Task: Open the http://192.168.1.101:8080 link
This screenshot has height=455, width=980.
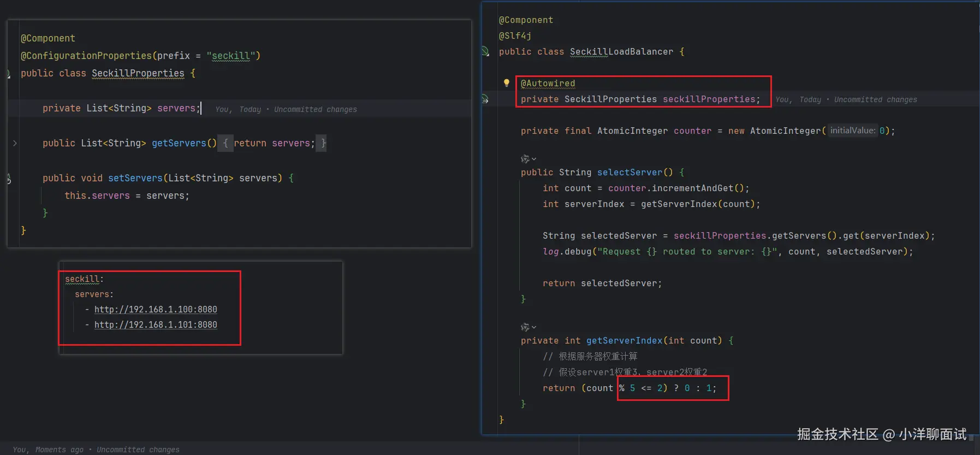Action: click(x=156, y=324)
